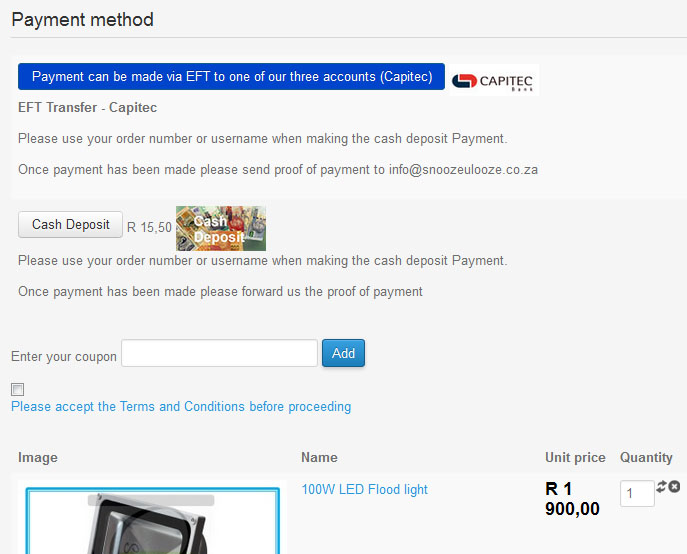Click the Cash Deposit money image
This screenshot has width=687, height=554.
click(x=221, y=228)
